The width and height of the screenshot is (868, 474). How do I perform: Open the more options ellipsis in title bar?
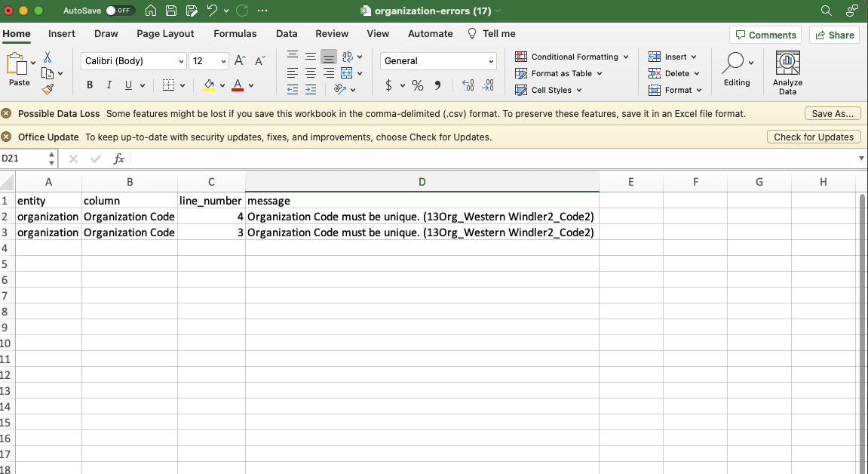(x=262, y=11)
